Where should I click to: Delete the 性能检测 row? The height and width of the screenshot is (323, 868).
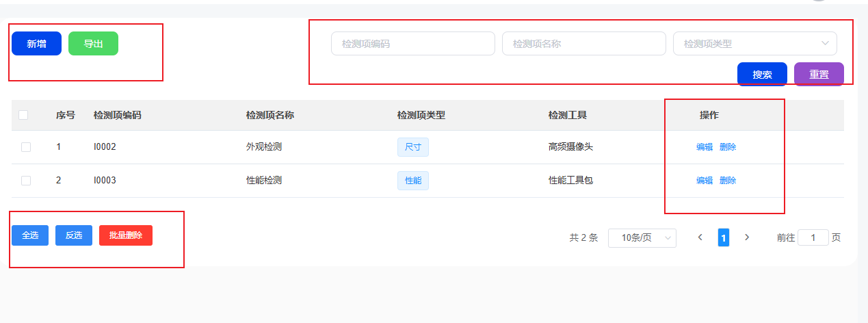click(728, 181)
